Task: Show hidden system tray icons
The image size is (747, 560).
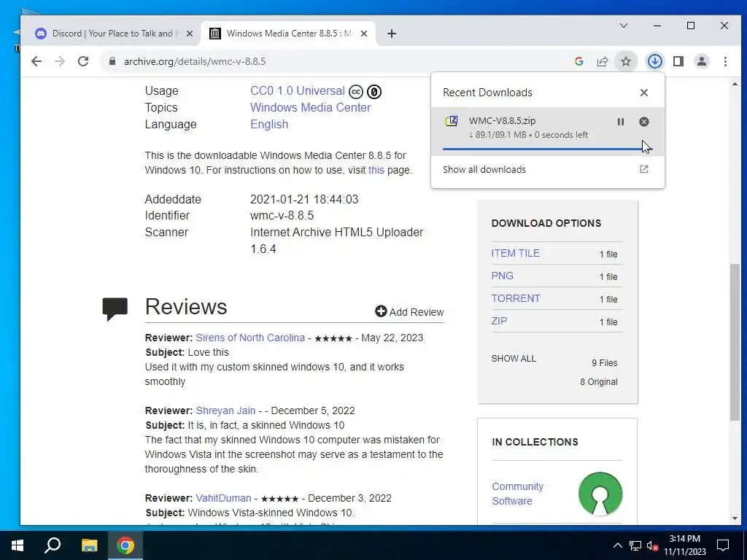Action: click(617, 545)
